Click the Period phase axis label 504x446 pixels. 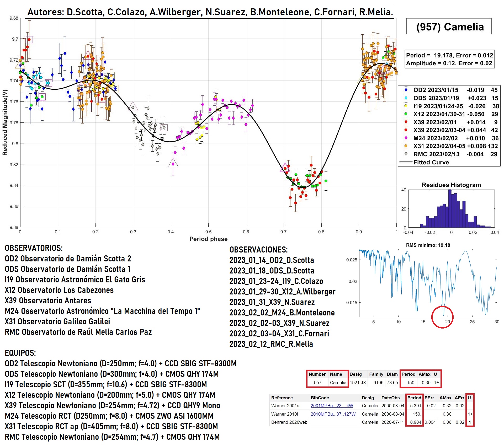tap(208, 239)
